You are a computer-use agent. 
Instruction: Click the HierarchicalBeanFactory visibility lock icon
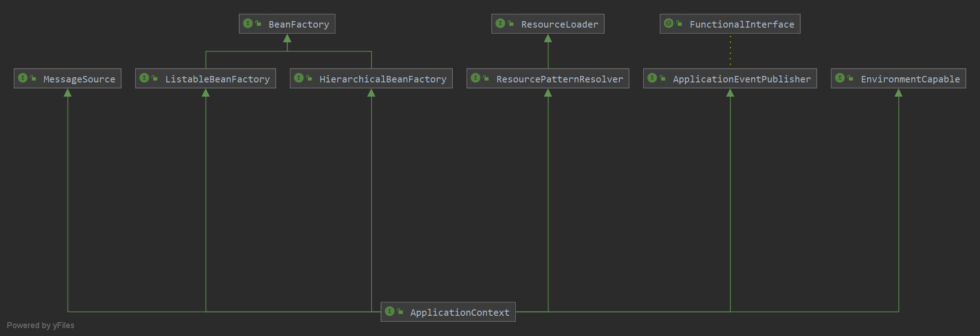[309, 78]
